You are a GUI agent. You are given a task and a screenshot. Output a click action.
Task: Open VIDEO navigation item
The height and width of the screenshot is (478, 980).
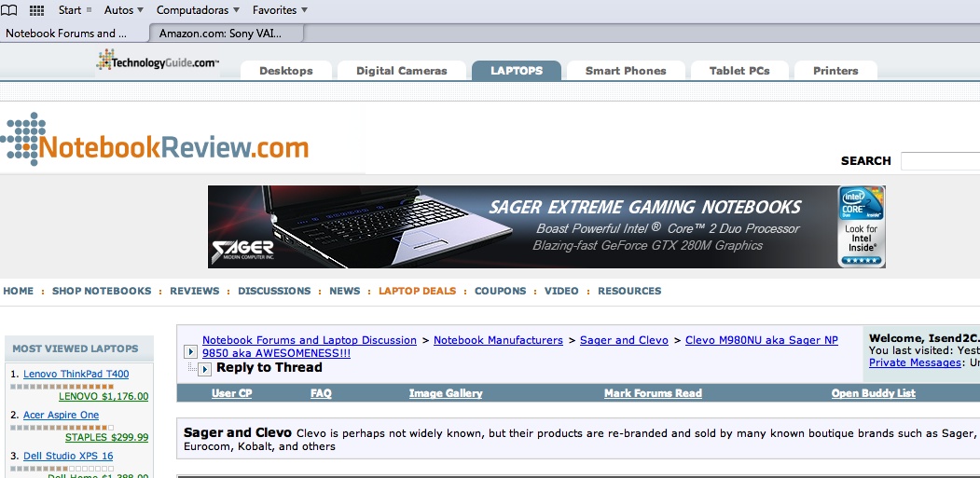(561, 291)
